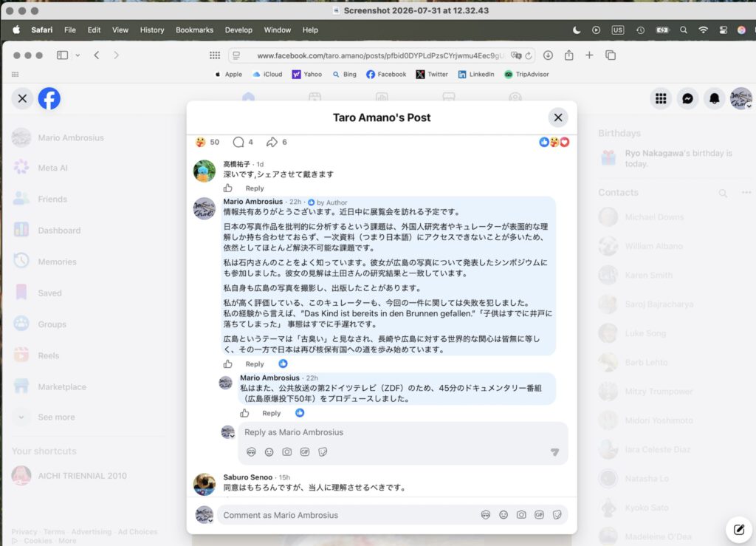Open the File menu
Screen dimensions: 756x546
(x=70, y=30)
